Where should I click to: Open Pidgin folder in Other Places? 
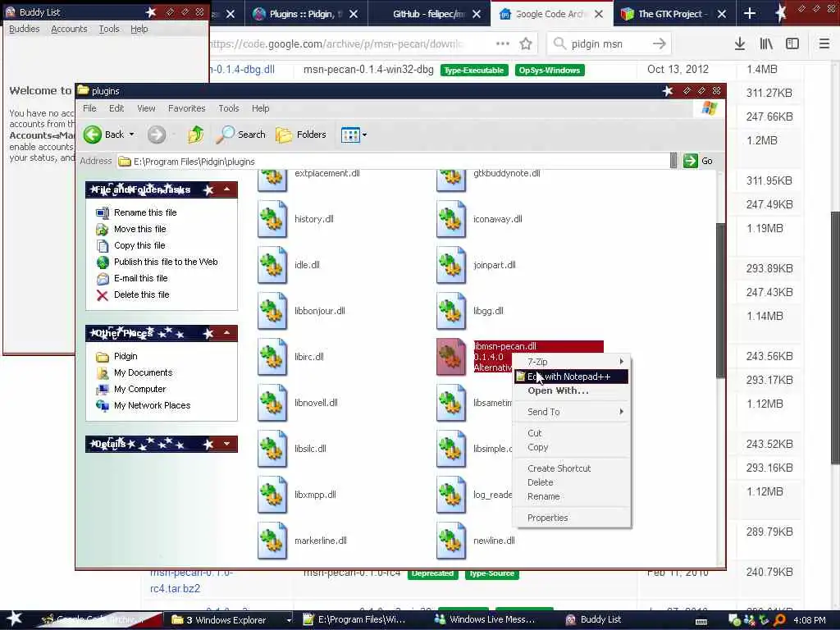pyautogui.click(x=126, y=356)
